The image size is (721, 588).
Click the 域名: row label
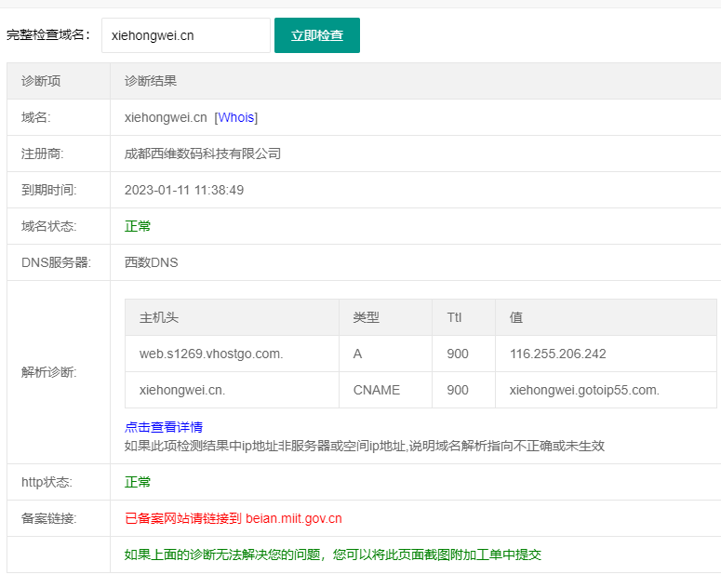coord(36,117)
